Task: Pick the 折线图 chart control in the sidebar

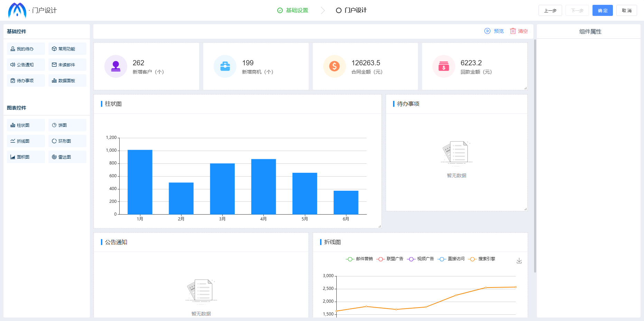Action: (x=26, y=141)
